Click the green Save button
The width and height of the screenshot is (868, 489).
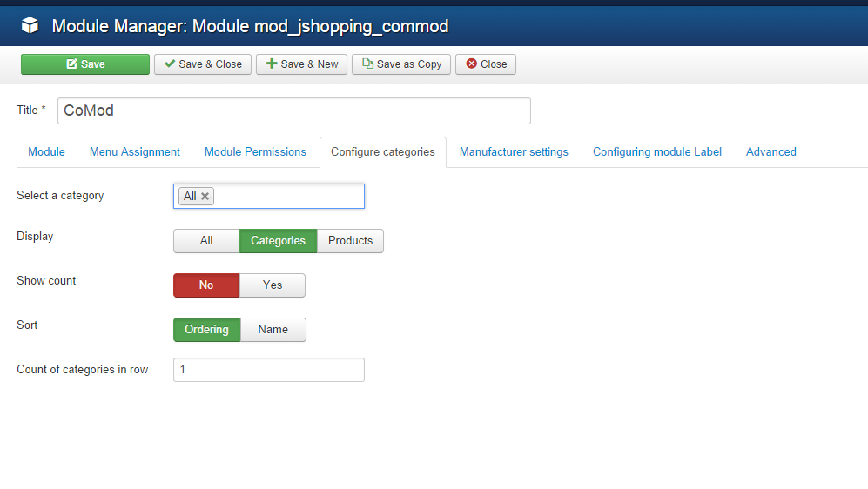click(85, 64)
